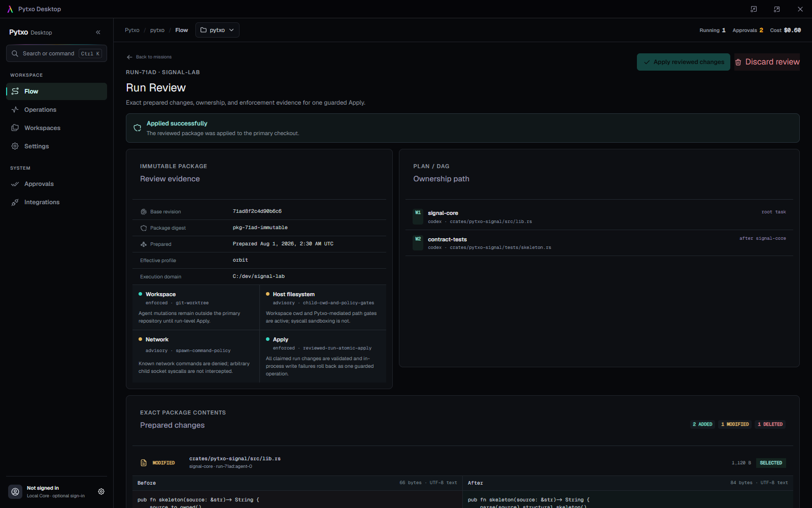The width and height of the screenshot is (812, 508).
Task: Collapse the sidebar with the double-chevron icon
Action: coord(98,33)
